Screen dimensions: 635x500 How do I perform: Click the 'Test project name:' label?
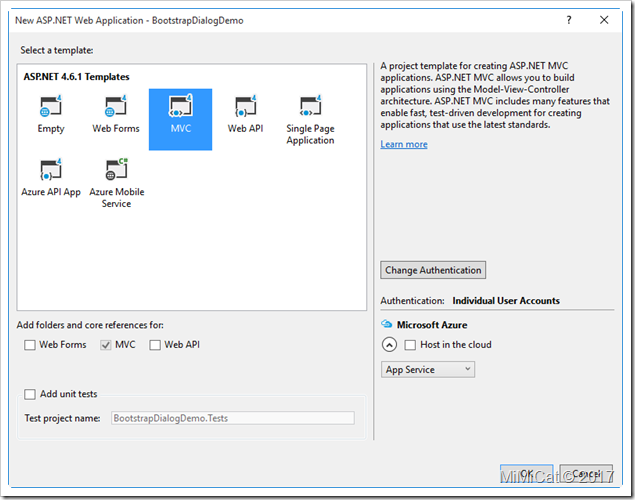click(62, 418)
